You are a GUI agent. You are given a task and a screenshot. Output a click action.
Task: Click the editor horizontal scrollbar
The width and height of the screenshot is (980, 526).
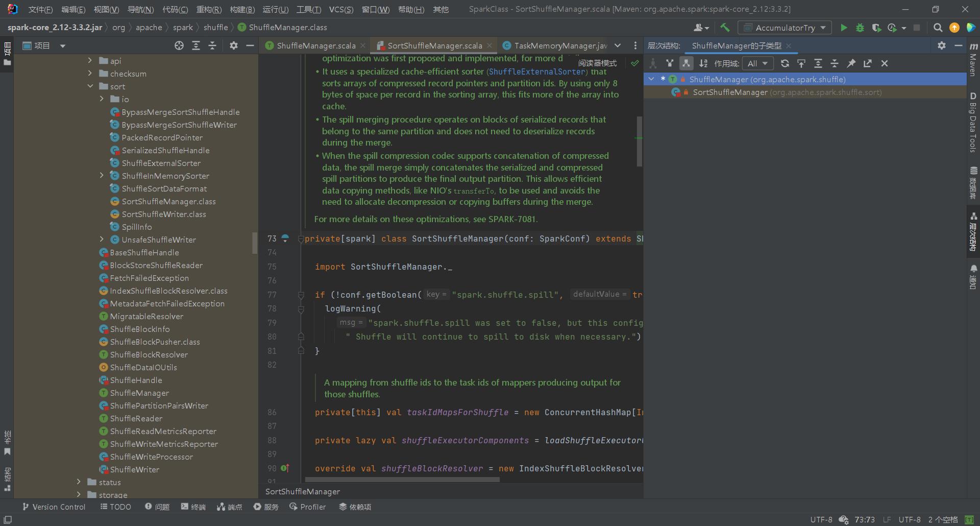tap(402, 480)
